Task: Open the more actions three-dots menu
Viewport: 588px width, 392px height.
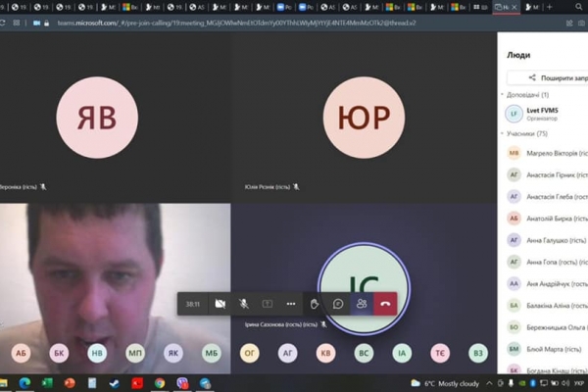Action: click(x=291, y=304)
